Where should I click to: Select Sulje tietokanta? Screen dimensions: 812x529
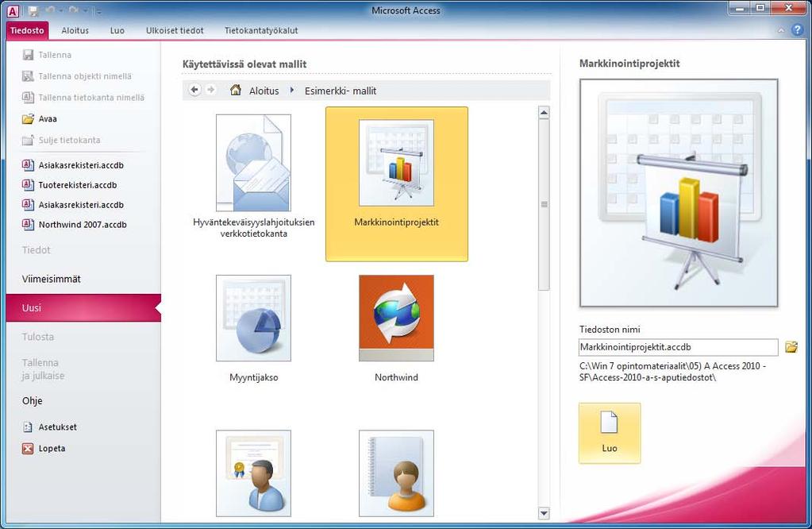point(61,140)
